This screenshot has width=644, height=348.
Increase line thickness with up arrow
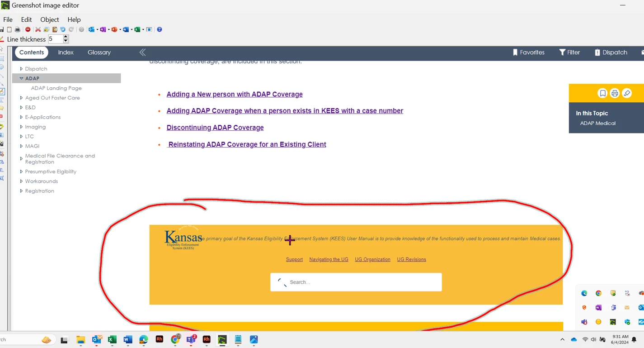pyautogui.click(x=66, y=37)
